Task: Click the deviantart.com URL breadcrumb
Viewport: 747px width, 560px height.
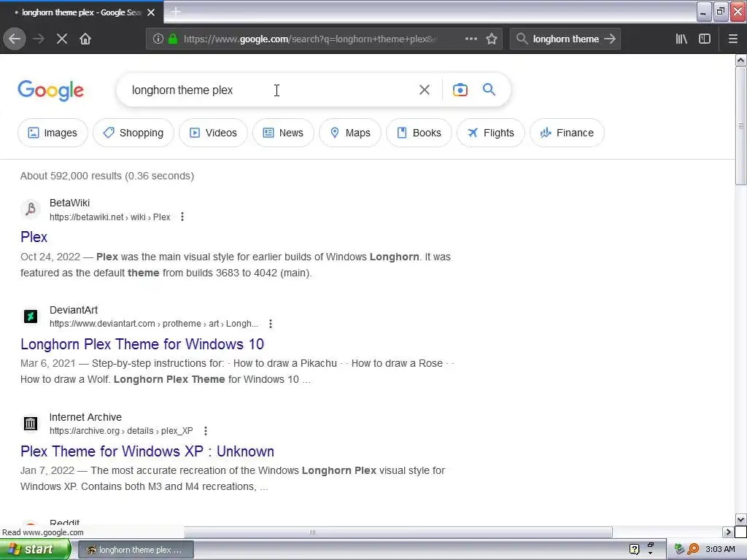Action: [x=154, y=324]
